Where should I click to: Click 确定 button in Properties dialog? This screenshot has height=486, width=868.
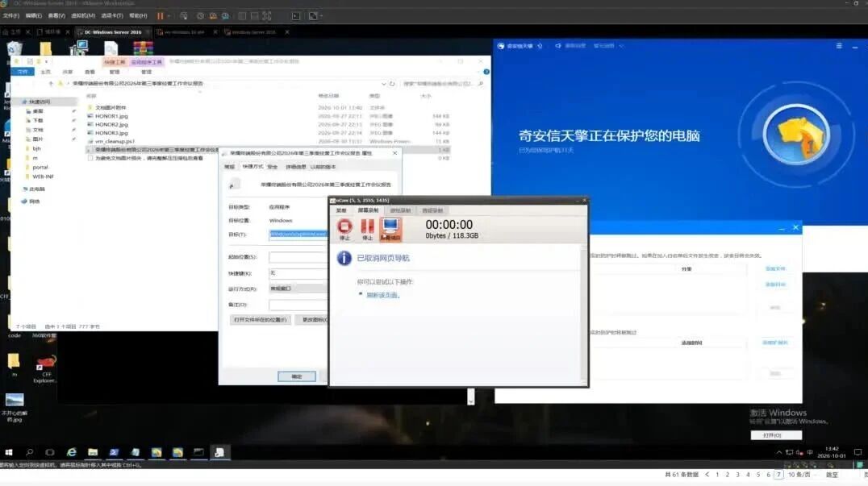(x=297, y=376)
